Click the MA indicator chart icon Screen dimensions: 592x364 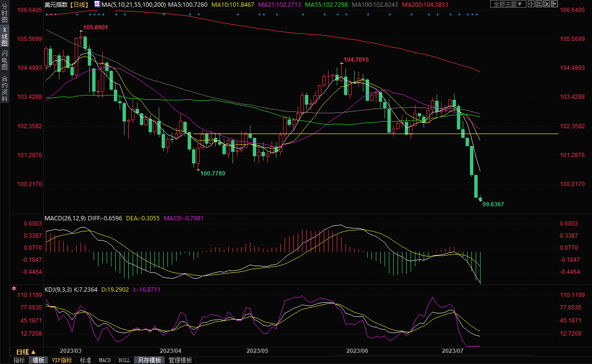pos(96,4)
